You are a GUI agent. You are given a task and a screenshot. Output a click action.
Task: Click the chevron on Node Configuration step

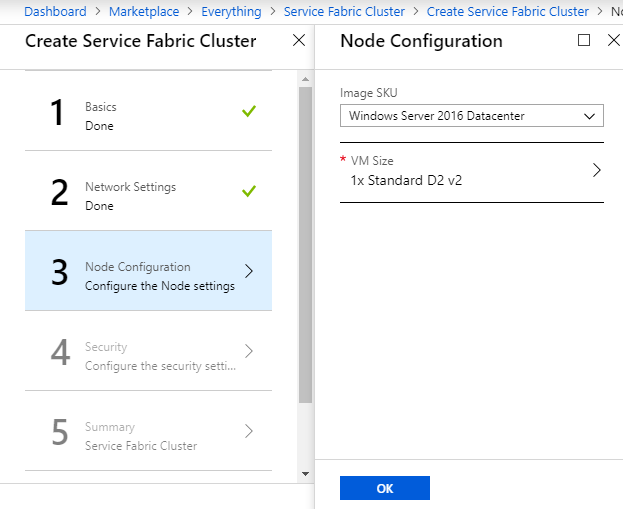tap(249, 271)
